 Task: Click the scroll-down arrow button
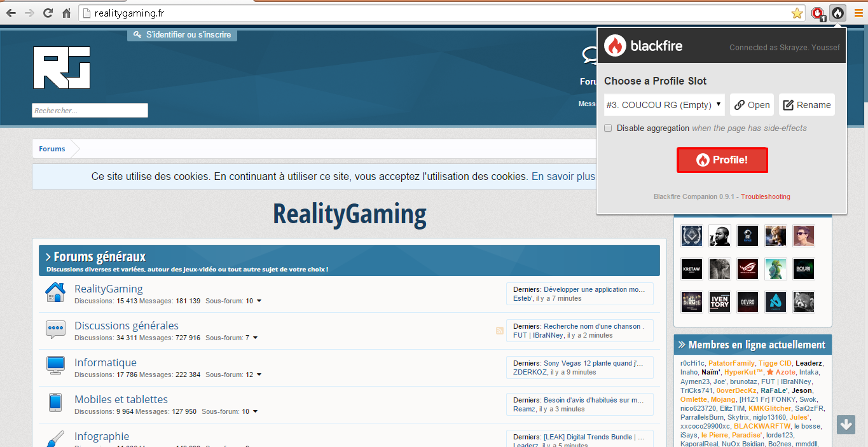pos(846,425)
